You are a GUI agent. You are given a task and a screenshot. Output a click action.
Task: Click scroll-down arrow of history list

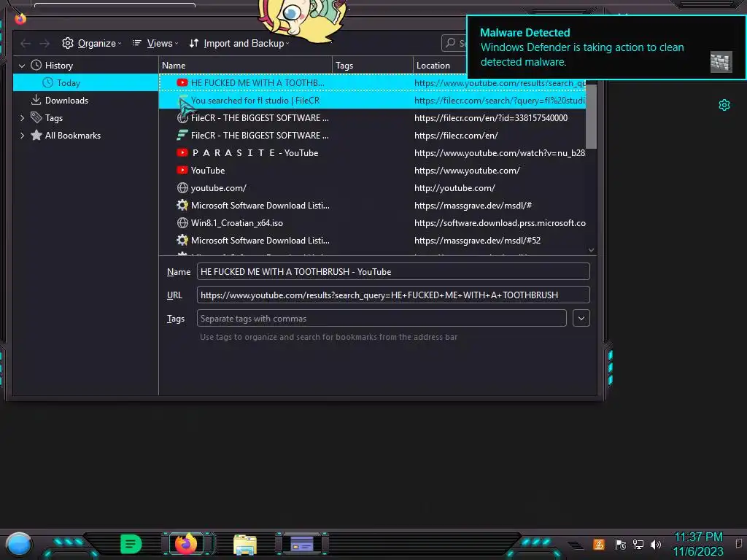pos(591,250)
